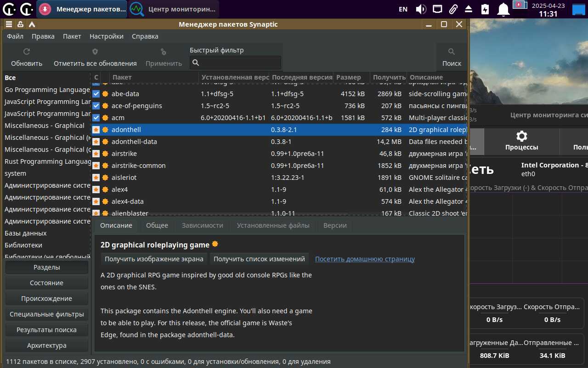588x368 pixels.
Task: Click the Обновить reload toolbar icon
Action: point(27,52)
